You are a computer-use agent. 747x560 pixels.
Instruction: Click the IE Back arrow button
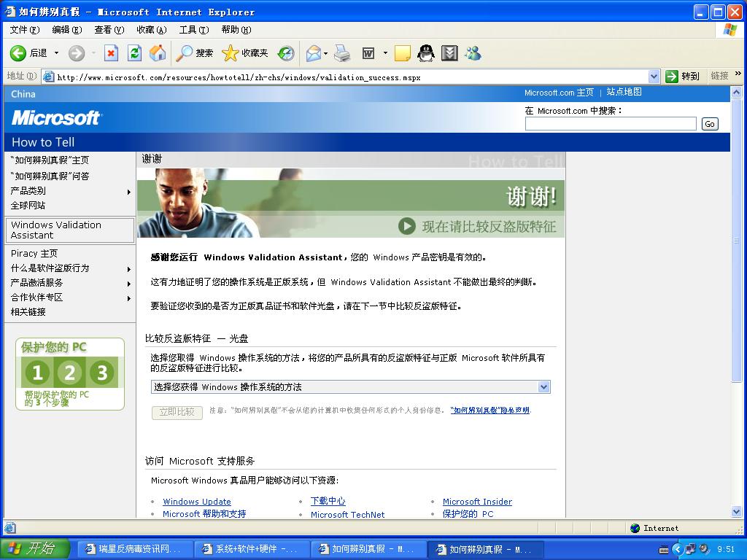(18, 52)
